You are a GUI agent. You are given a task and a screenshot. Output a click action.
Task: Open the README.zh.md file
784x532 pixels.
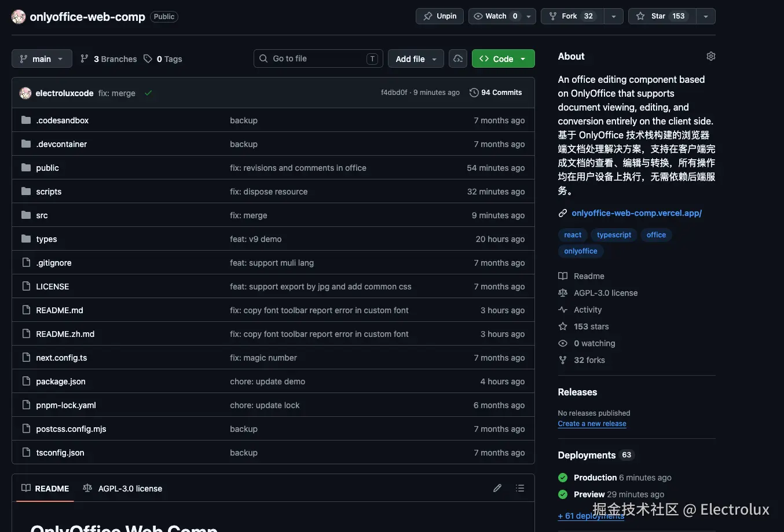click(x=65, y=334)
